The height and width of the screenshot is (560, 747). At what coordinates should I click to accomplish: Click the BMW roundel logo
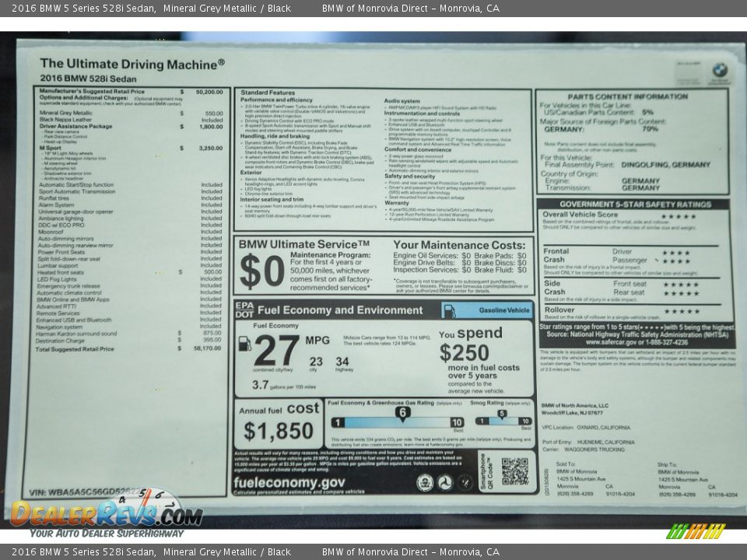coord(717,70)
